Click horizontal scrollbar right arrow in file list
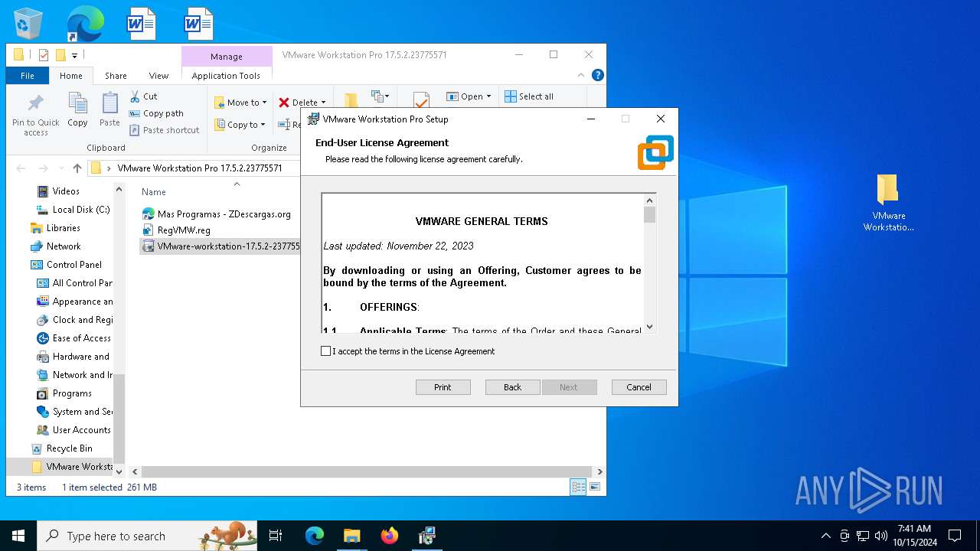The width and height of the screenshot is (980, 551). point(599,472)
